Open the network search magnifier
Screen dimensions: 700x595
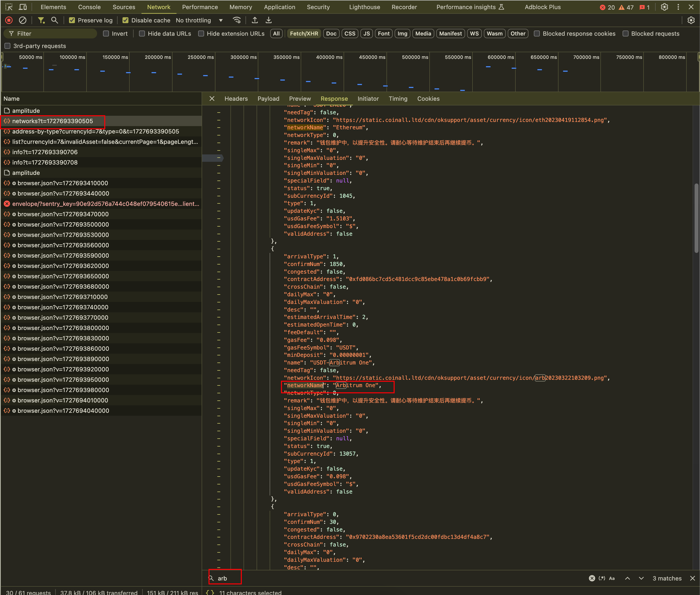point(54,20)
